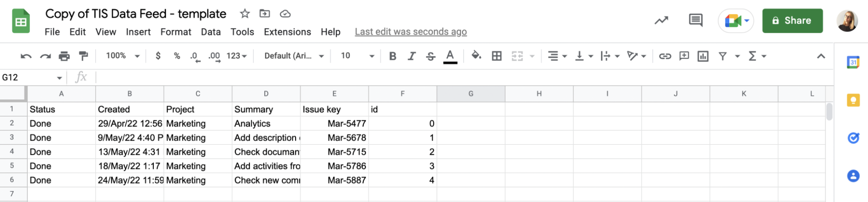Open Google Keep in side panel

coord(853,100)
